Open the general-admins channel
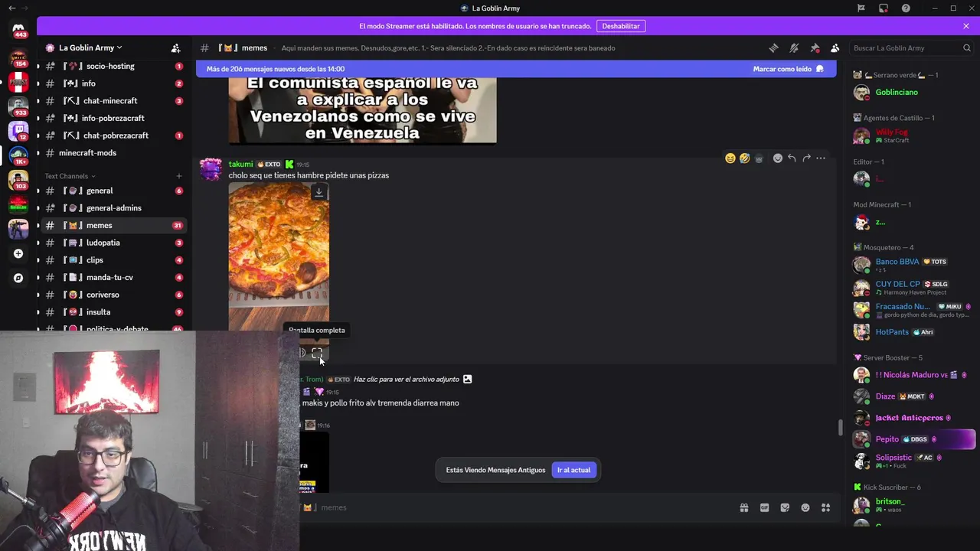980x551 pixels. [113, 208]
